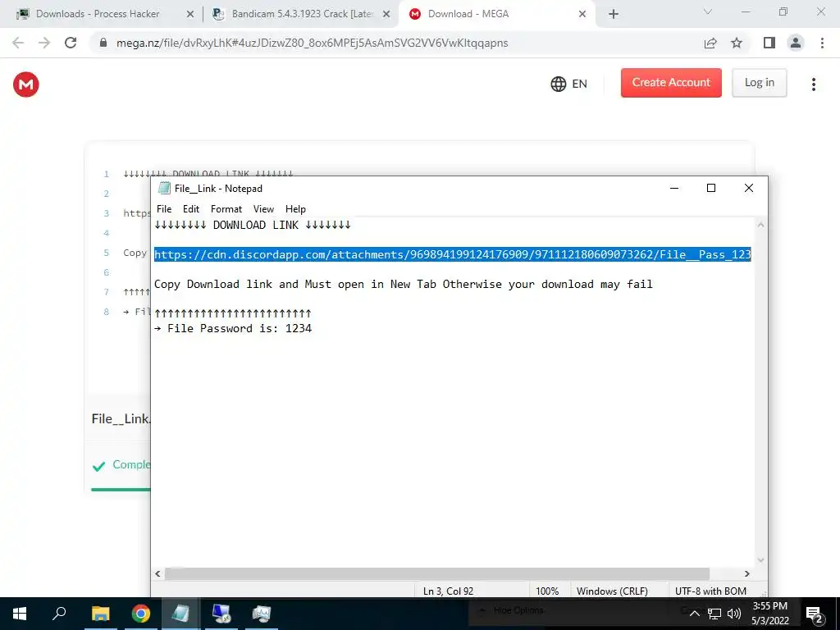Click Notepad taskbar icon
Viewport: 840px width, 630px height.
(180, 614)
